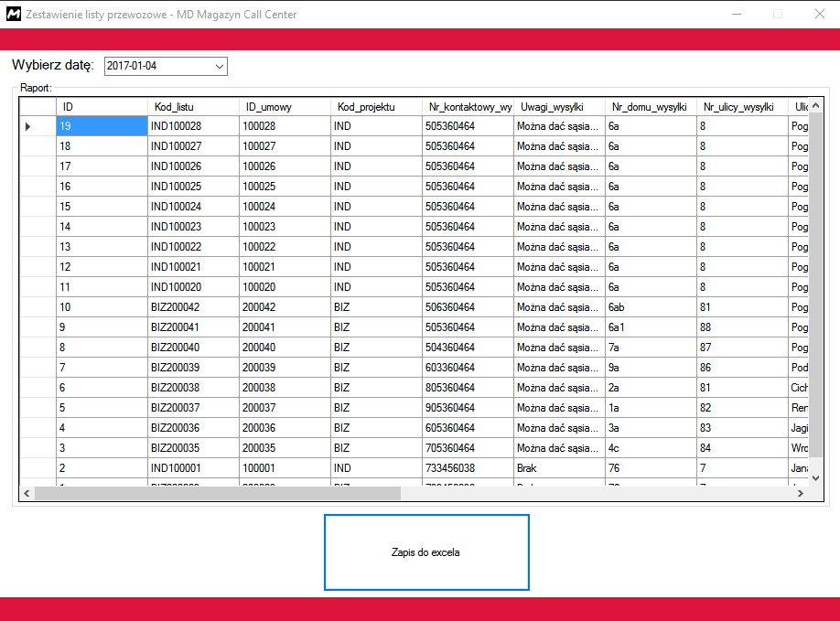The image size is (840, 621).
Task: Select cell BIZ200037
Action: point(193,407)
